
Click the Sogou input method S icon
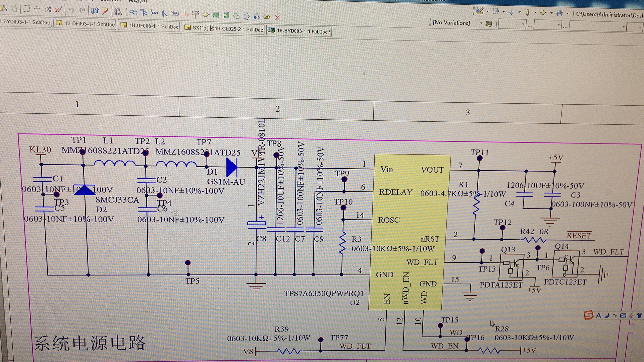click(x=588, y=315)
